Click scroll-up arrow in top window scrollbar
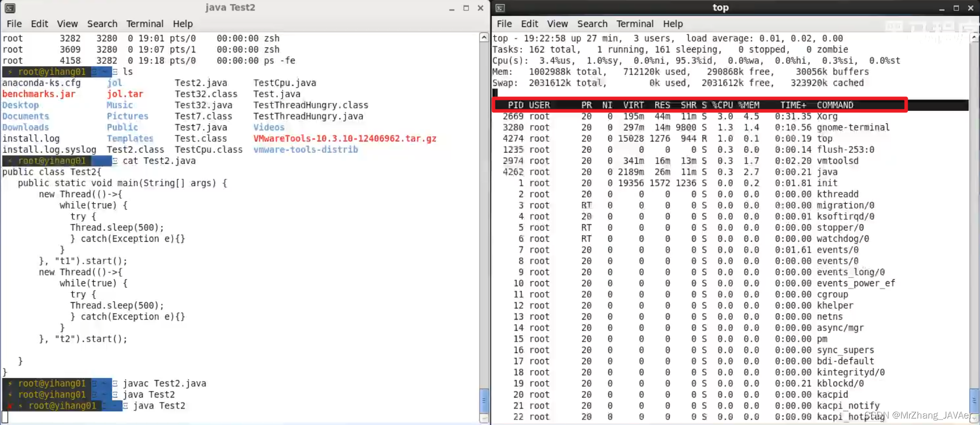 (975, 37)
